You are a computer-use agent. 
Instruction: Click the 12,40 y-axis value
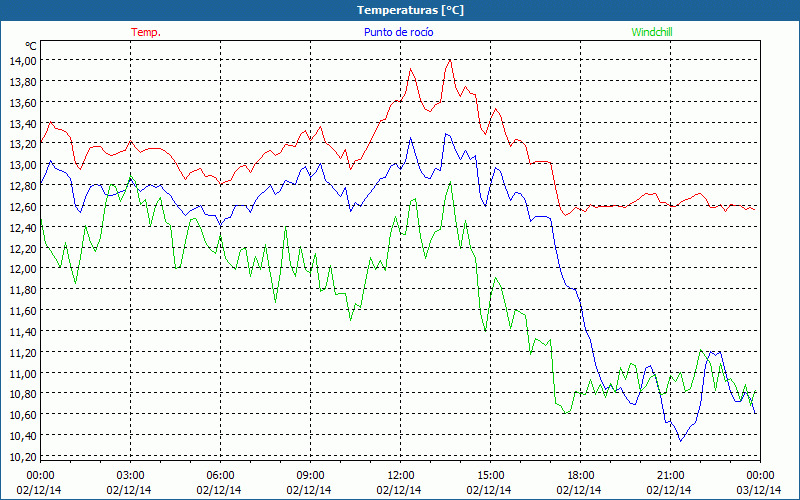click(23, 228)
